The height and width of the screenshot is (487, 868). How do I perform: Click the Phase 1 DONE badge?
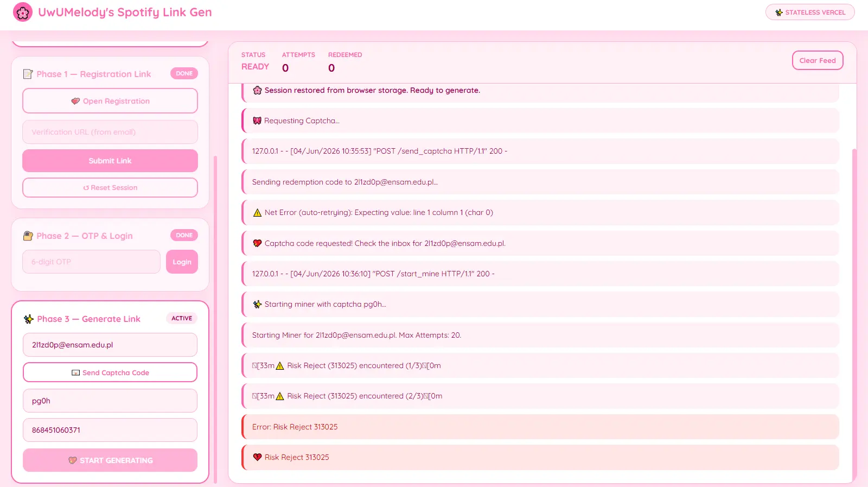pos(184,73)
